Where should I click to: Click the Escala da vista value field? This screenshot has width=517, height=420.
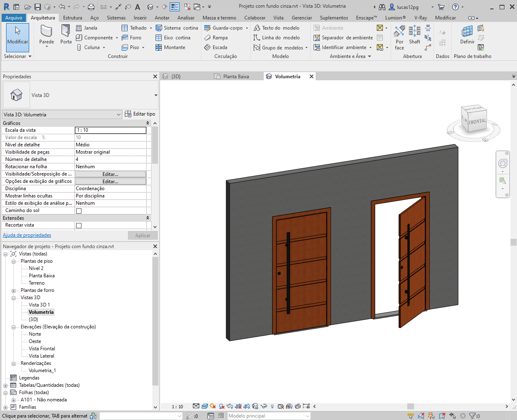point(111,130)
